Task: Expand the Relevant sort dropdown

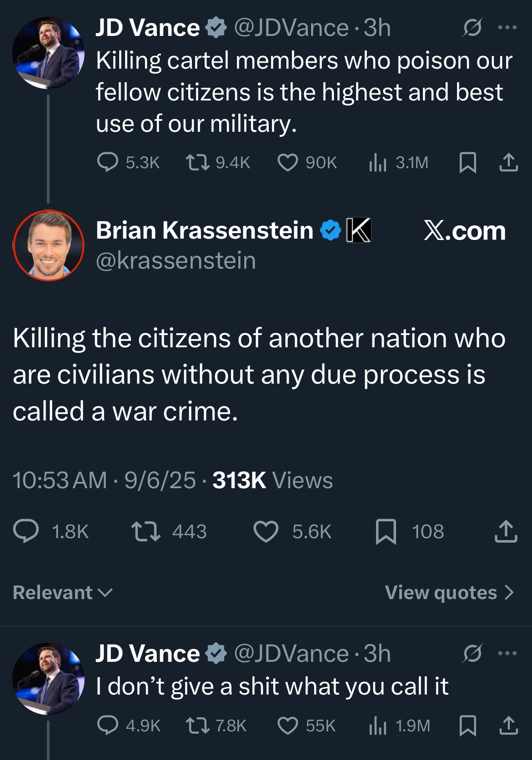Action: coord(63,592)
